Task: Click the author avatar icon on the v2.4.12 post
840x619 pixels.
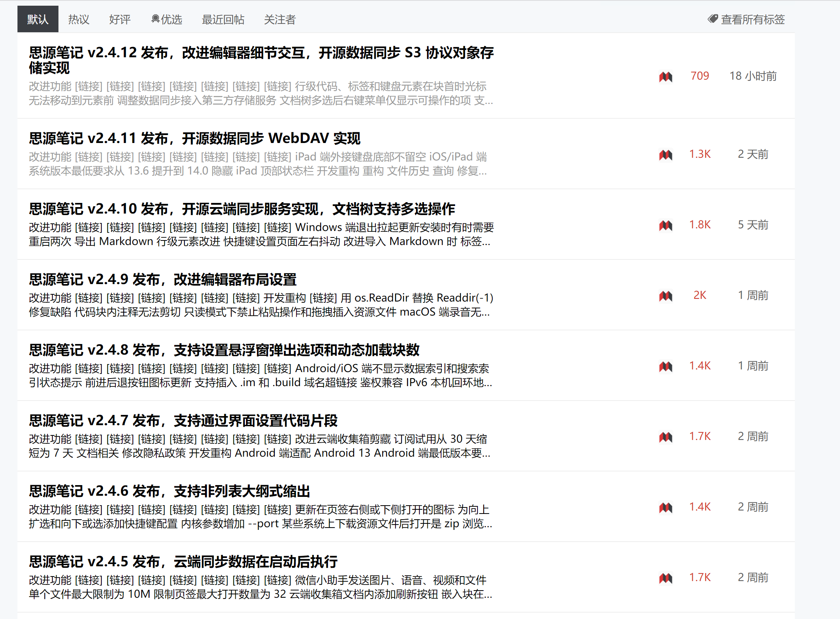Action: click(x=666, y=76)
